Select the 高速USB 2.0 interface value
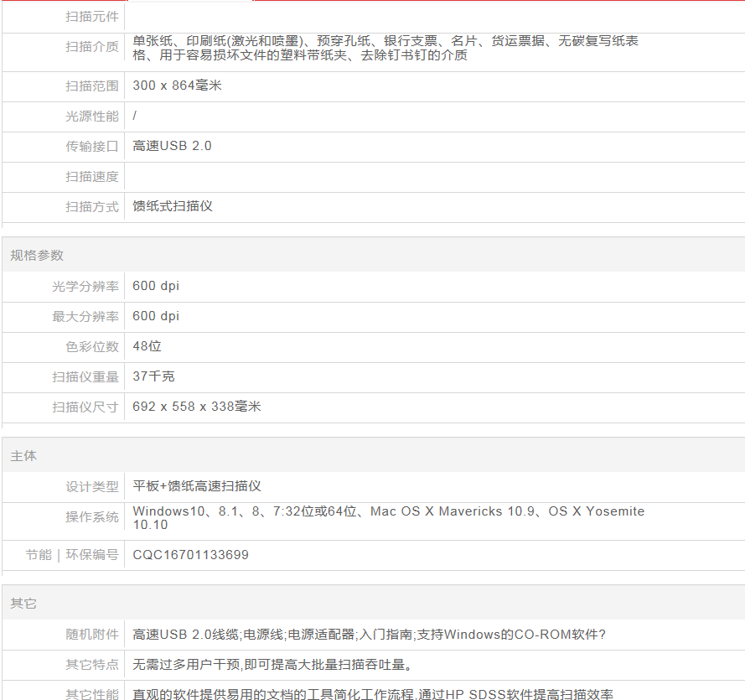The image size is (745, 700). [172, 146]
